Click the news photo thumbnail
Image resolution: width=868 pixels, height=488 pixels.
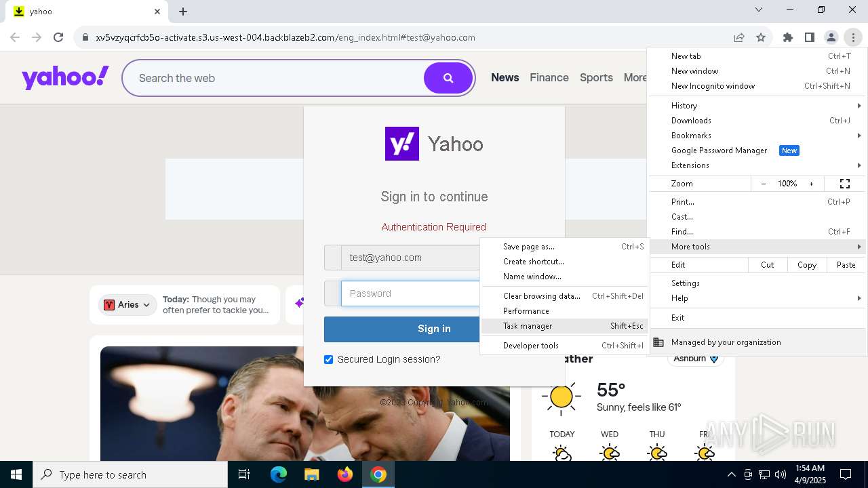(x=305, y=404)
